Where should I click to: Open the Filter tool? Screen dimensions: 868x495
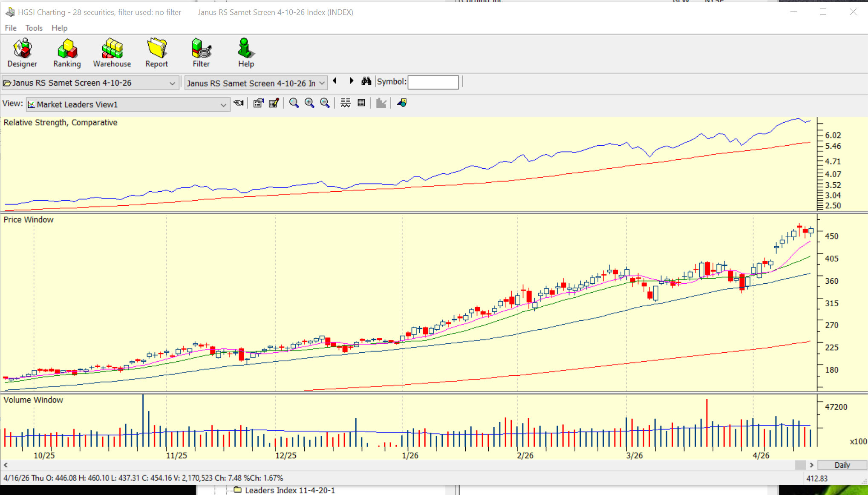pyautogui.click(x=201, y=53)
